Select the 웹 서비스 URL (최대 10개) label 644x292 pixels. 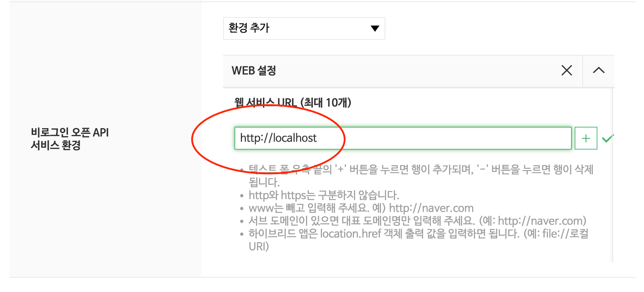click(x=292, y=103)
